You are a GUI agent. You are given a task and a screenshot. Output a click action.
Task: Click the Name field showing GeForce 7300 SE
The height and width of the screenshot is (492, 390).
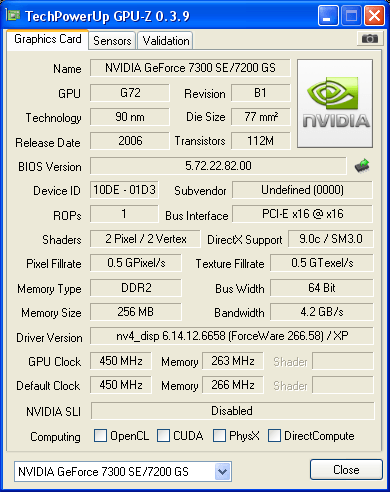(190, 68)
